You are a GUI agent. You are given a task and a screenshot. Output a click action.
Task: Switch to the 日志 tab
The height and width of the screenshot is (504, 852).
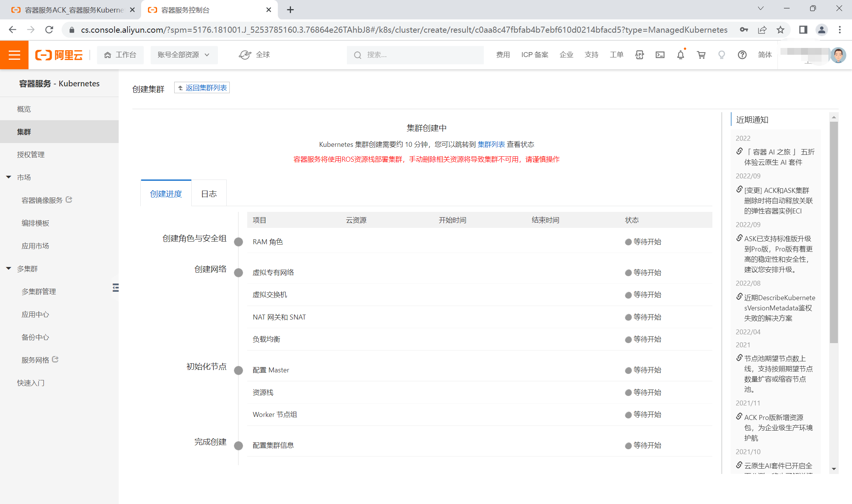tap(209, 194)
